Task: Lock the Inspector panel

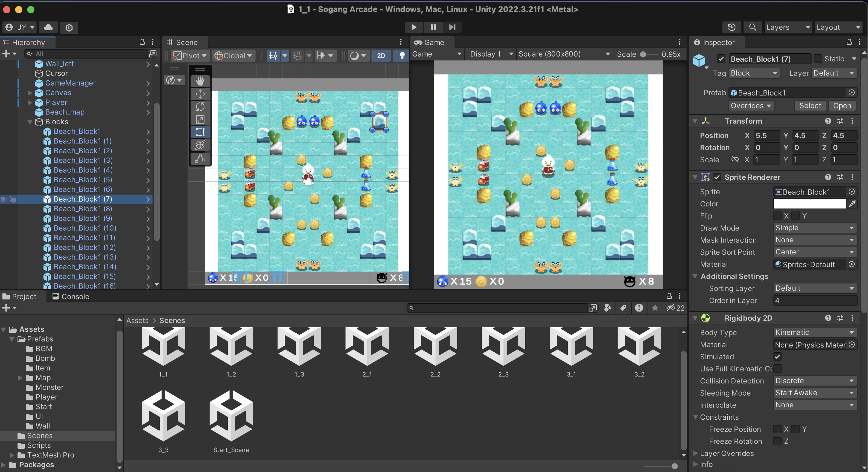Action: [x=849, y=42]
